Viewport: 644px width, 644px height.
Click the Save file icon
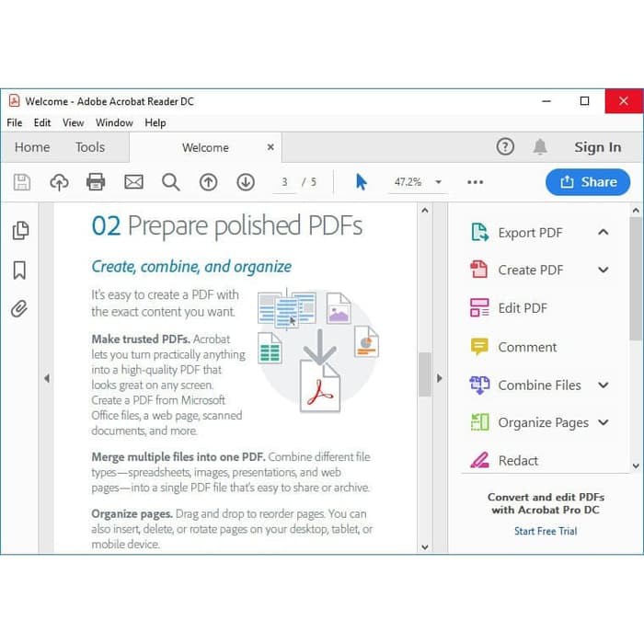tap(22, 182)
